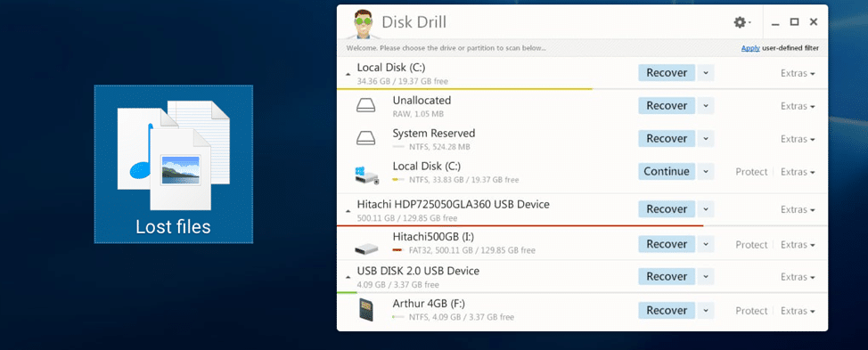Select the Unallocated row name
868x350 pixels.
[422, 101]
